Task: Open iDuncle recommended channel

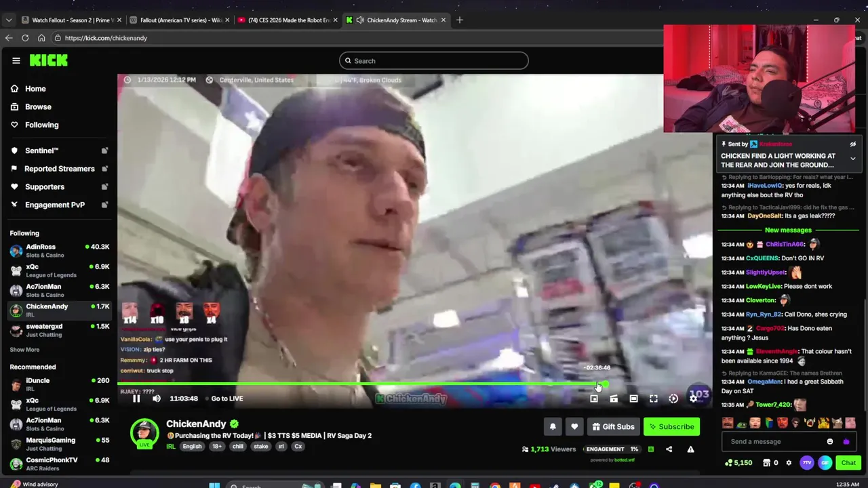Action: click(59, 384)
